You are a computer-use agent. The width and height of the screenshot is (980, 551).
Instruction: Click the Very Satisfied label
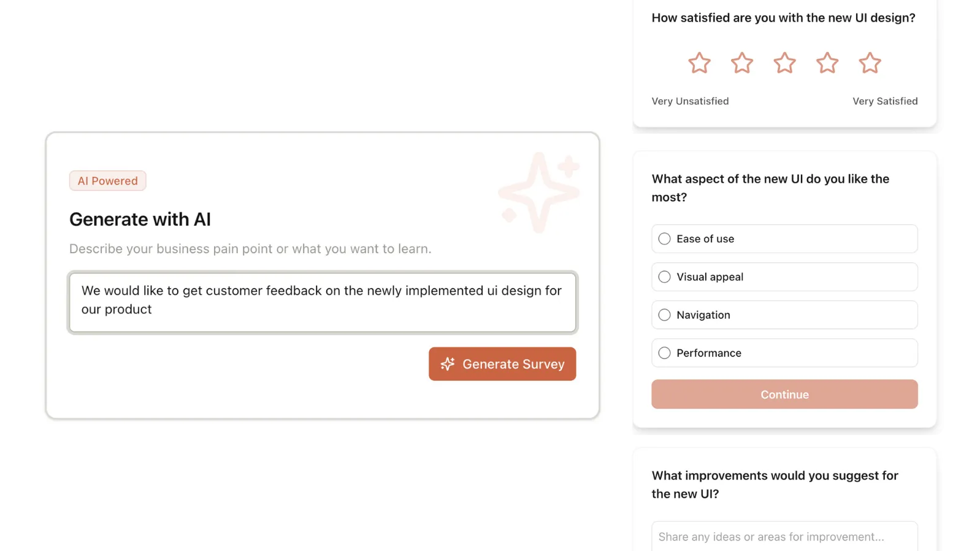coord(885,101)
